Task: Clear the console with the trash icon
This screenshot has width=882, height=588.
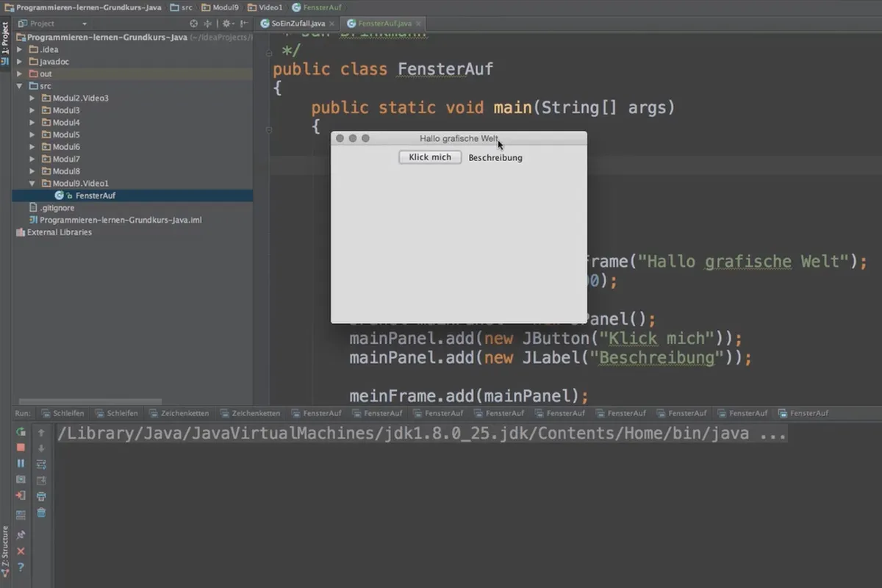Action: pyautogui.click(x=41, y=512)
